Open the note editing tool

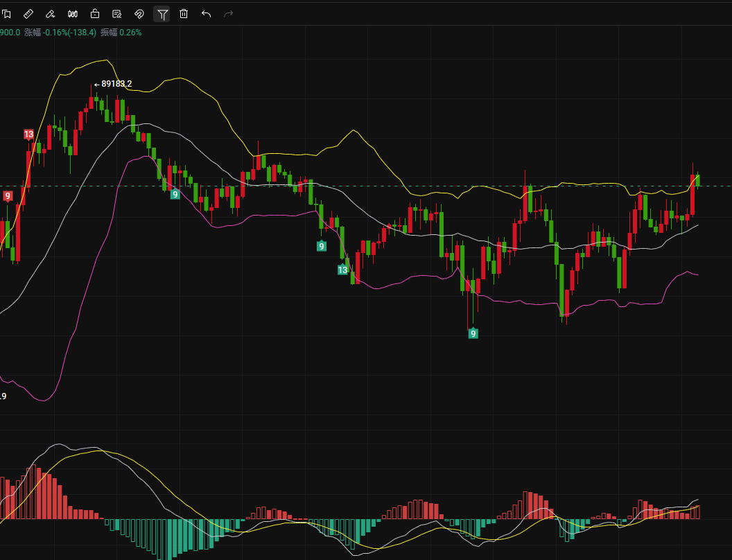click(x=117, y=14)
